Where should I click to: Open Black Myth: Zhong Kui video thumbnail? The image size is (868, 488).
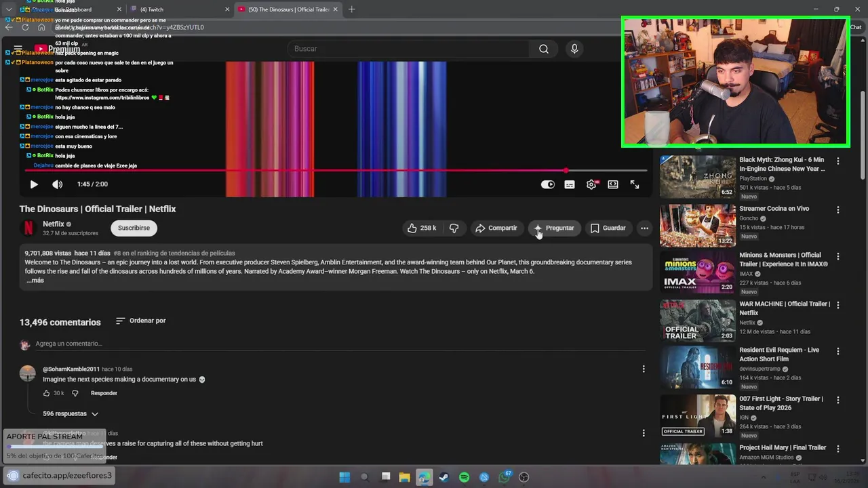pyautogui.click(x=698, y=177)
